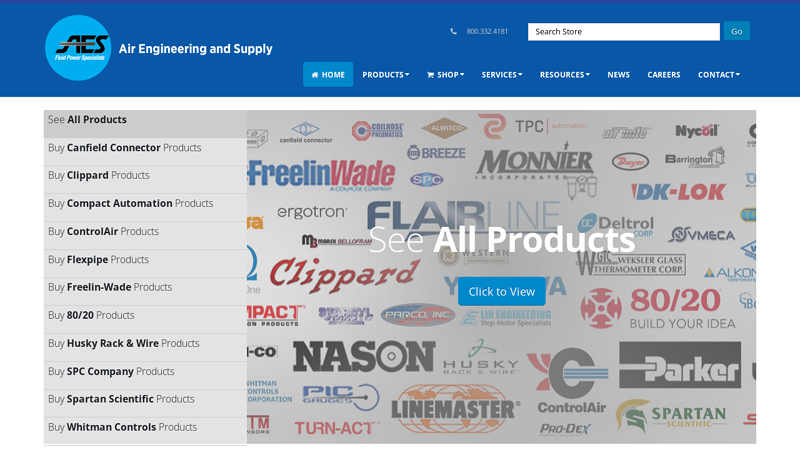Viewport: 800px width, 450px height.
Task: Click the Marsh Bellofram logo
Action: (337, 241)
